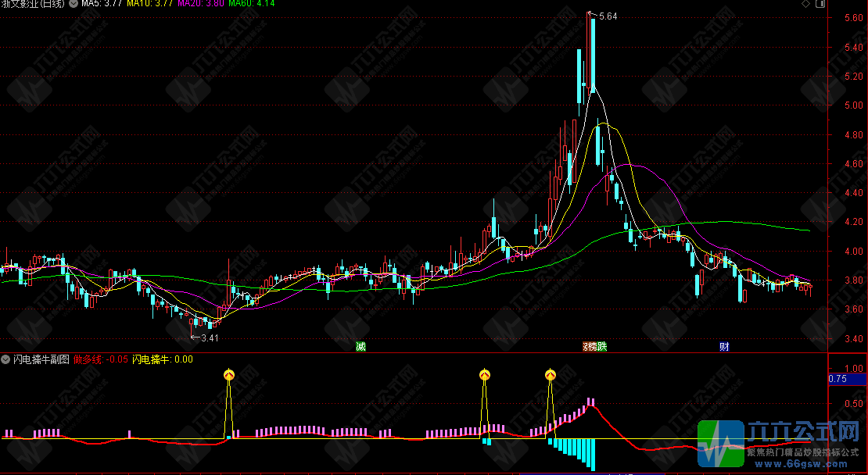The width and height of the screenshot is (868, 475).
Task: Select the 做多线 indicator label
Action: point(100,359)
